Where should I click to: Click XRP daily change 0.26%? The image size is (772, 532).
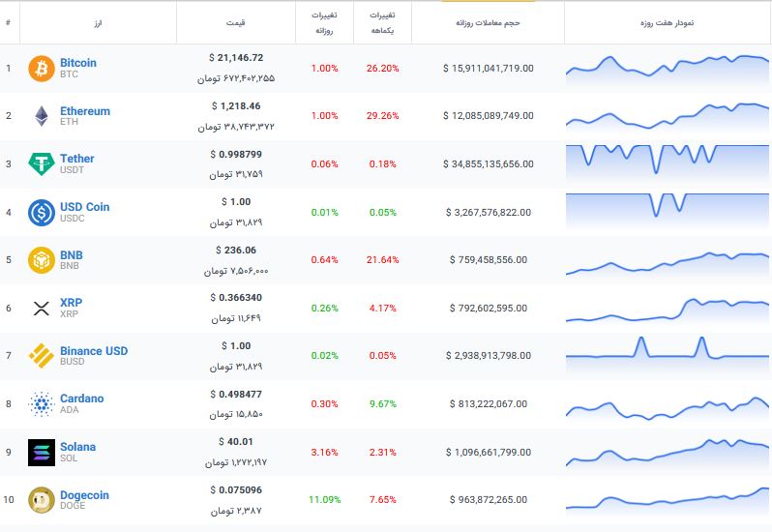tap(324, 309)
